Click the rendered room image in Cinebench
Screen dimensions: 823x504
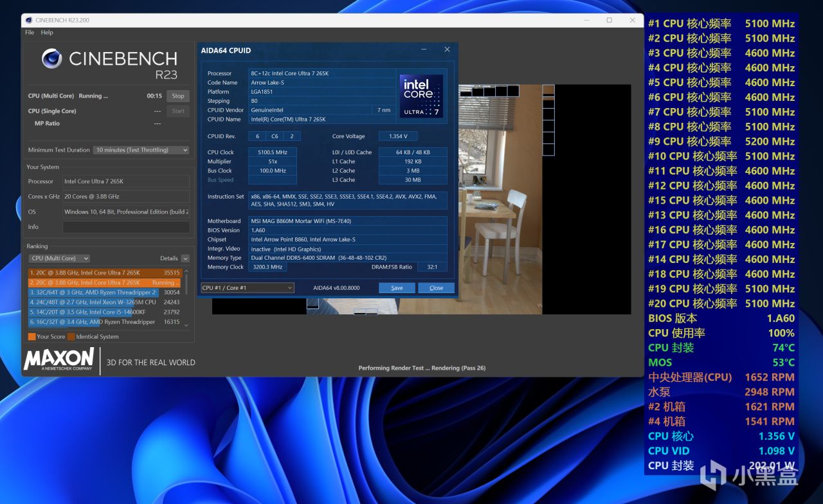pyautogui.click(x=500, y=199)
